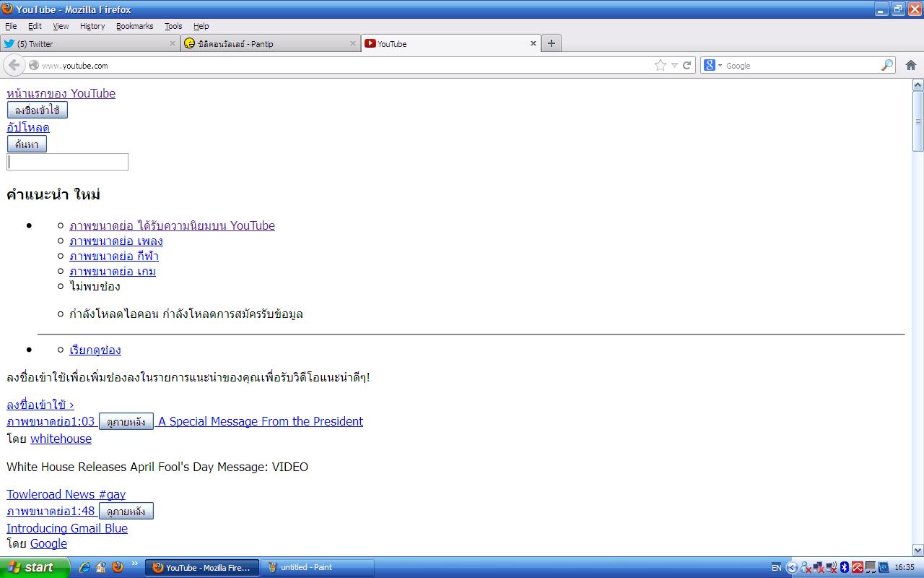The image size is (924, 578).
Task: Open the Tools menu
Action: click(173, 26)
